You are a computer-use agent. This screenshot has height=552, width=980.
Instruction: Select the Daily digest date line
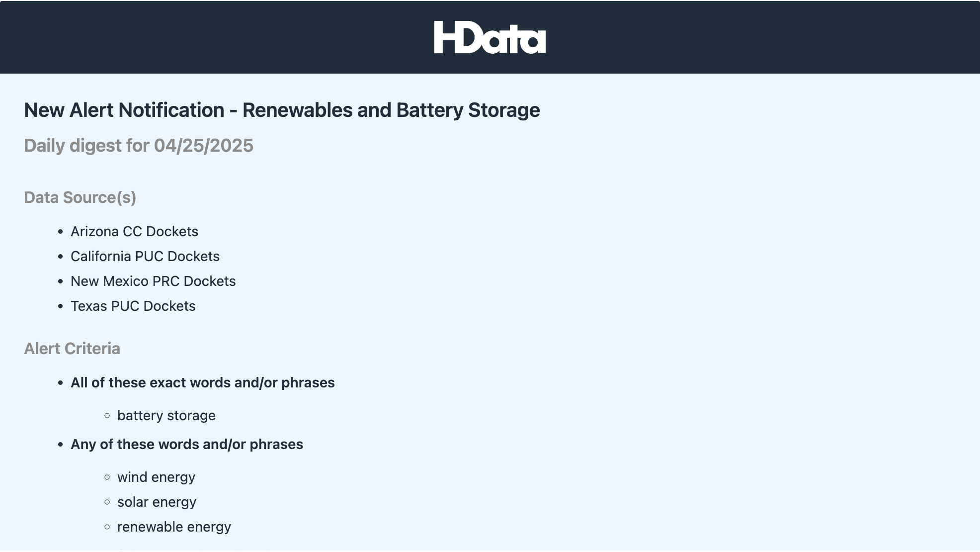coord(139,146)
